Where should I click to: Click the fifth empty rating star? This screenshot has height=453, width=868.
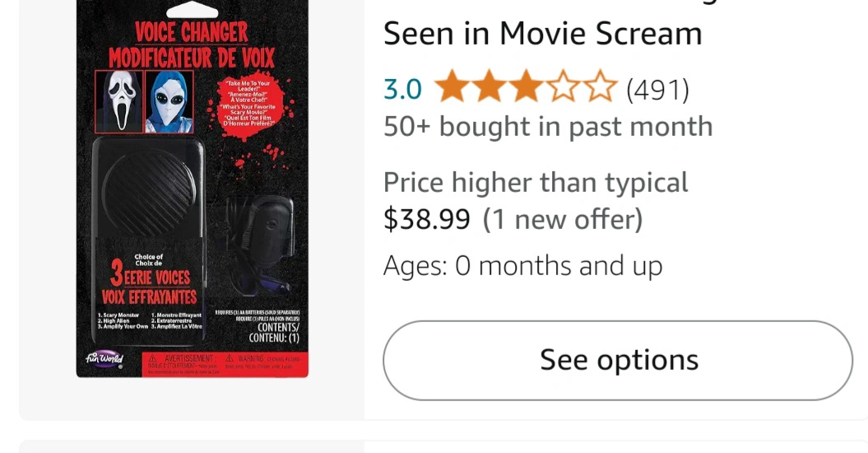click(x=601, y=88)
